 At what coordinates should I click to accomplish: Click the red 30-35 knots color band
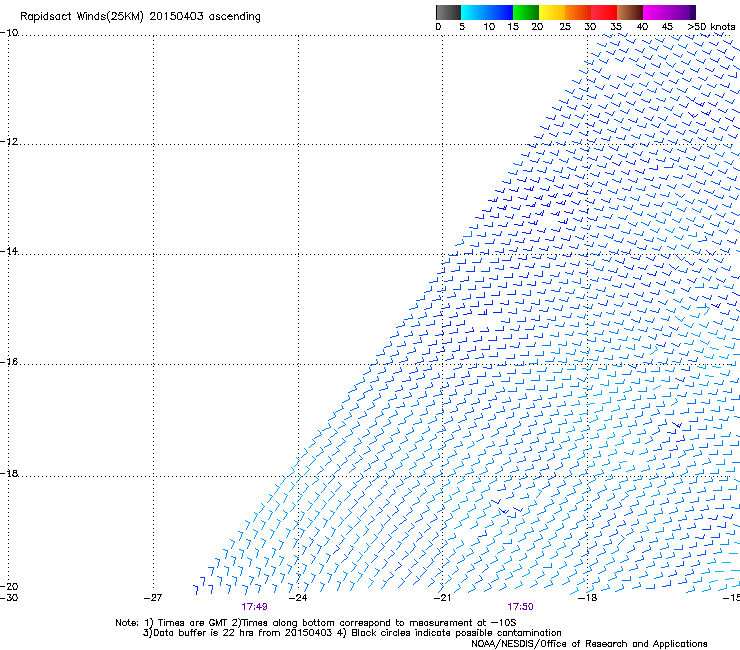604,12
